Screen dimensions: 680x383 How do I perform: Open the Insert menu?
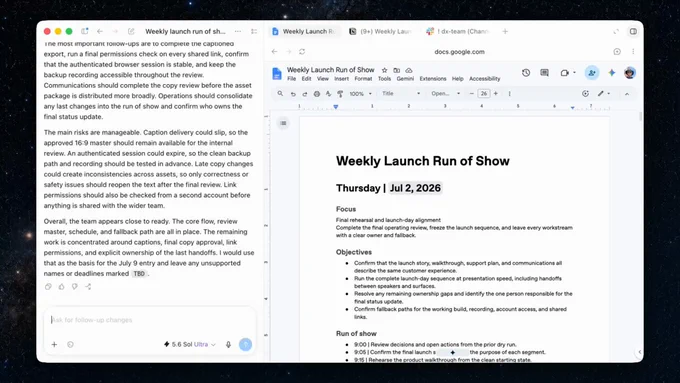[341, 79]
